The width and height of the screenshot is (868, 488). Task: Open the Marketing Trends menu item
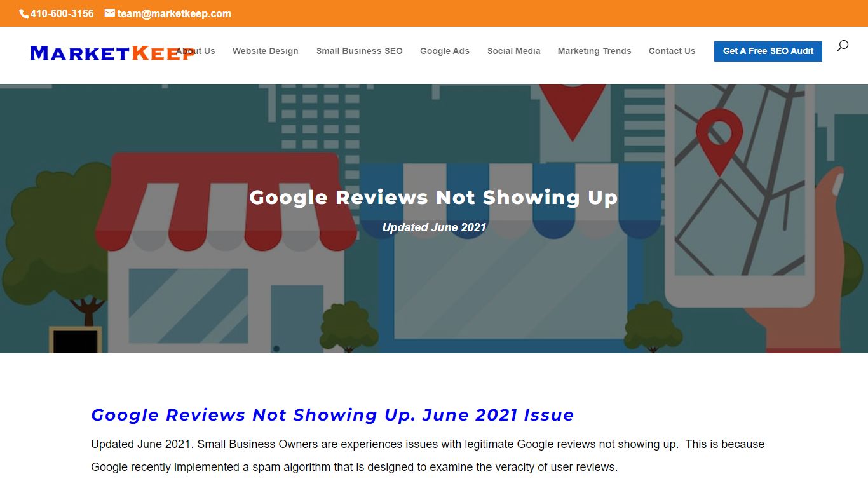(595, 51)
